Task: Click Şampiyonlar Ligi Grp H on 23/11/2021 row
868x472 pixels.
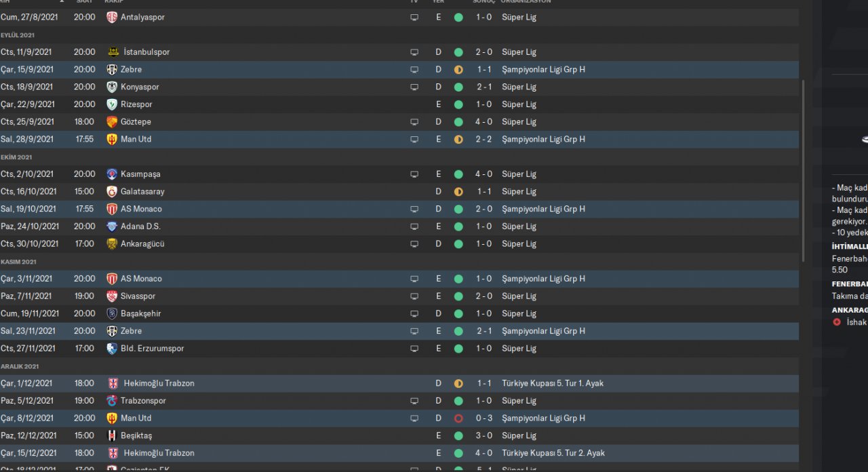Action: [x=543, y=331]
